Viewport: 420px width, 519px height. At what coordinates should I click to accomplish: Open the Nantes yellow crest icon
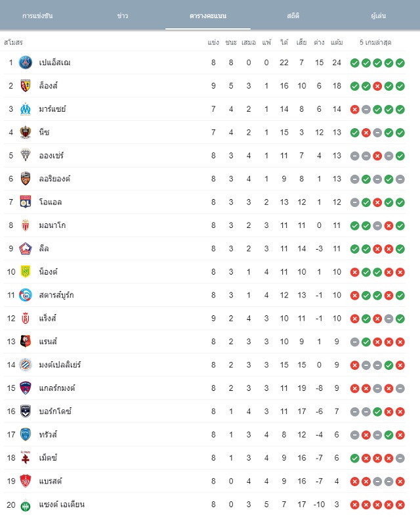(26, 272)
